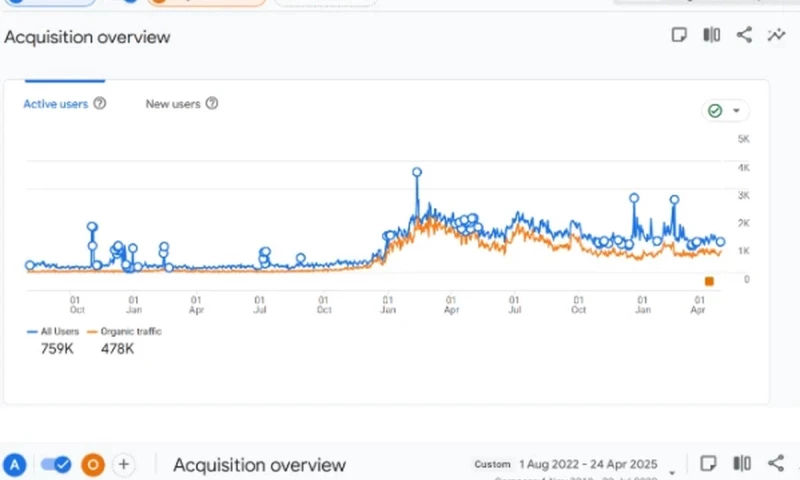The width and height of the screenshot is (800, 480).
Task: Open the Custom date range picker
Action: (x=576, y=465)
